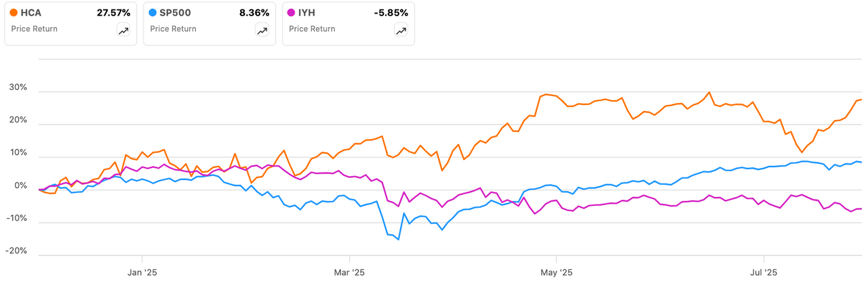Click the 30% y-axis label
868x285 pixels.
[x=18, y=88]
